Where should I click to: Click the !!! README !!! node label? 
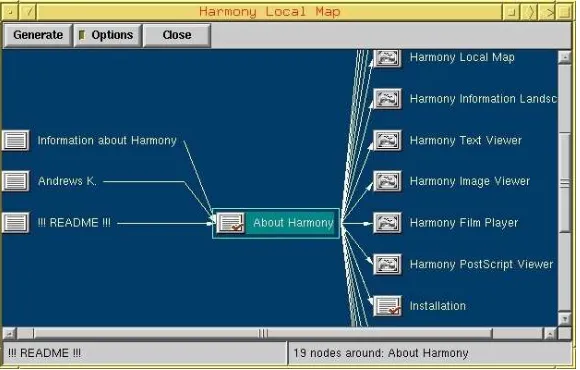pos(74,223)
